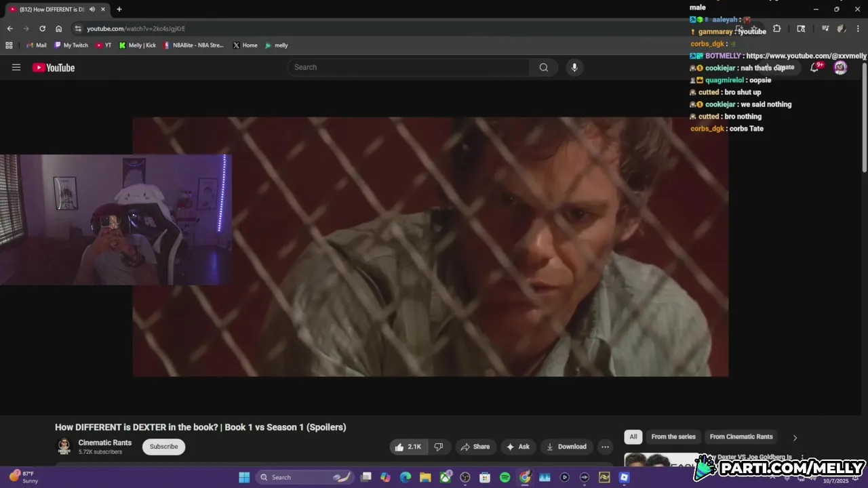Viewport: 868px width, 488px height.
Task: Open media controls icon in browser toolbar
Action: (825, 28)
